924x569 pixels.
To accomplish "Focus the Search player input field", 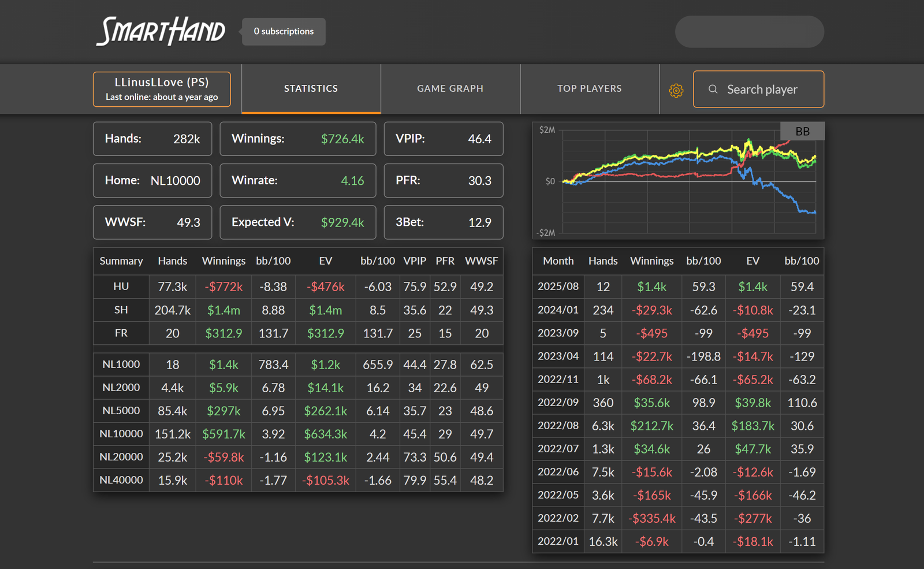I will tap(758, 90).
